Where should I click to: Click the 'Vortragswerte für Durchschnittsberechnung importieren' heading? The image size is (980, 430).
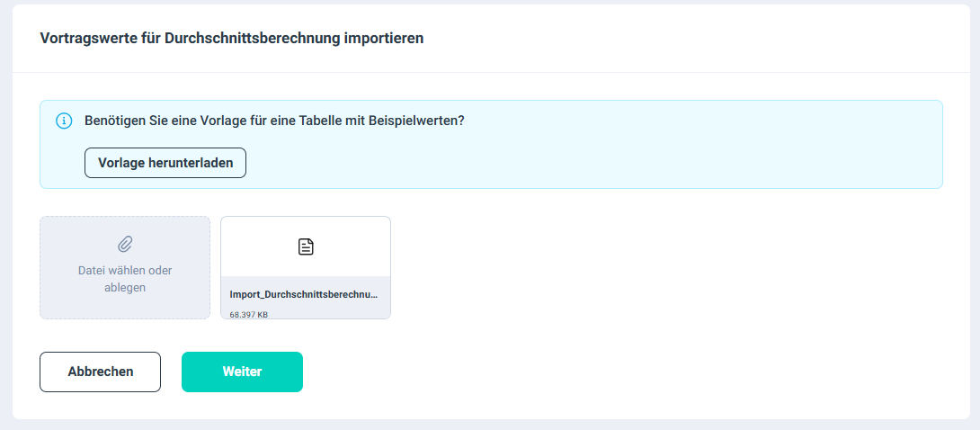pos(232,38)
